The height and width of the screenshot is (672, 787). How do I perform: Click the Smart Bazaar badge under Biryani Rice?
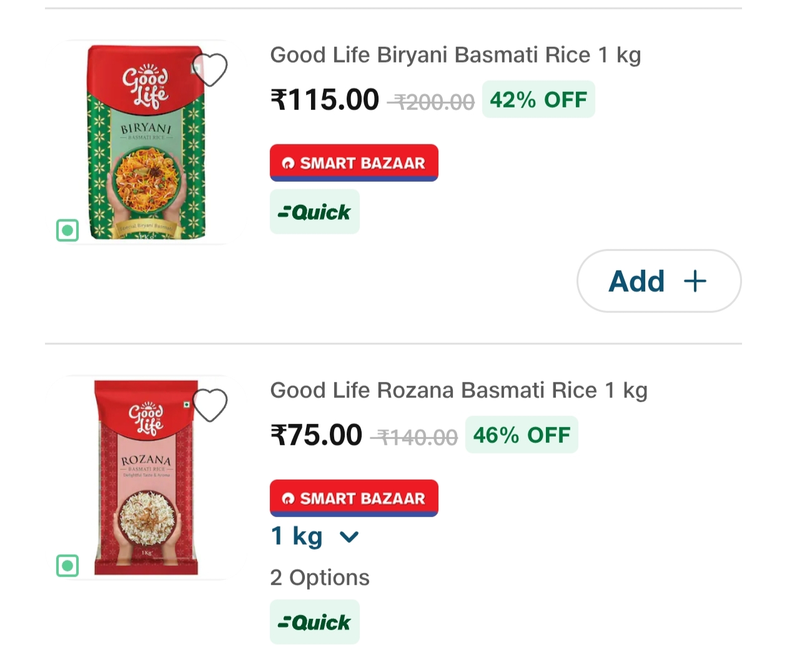(x=354, y=162)
